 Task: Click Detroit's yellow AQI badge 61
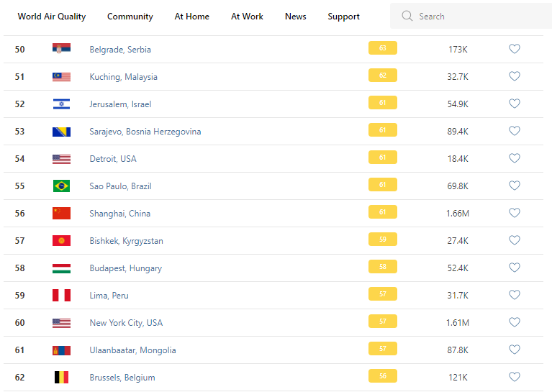tap(382, 158)
